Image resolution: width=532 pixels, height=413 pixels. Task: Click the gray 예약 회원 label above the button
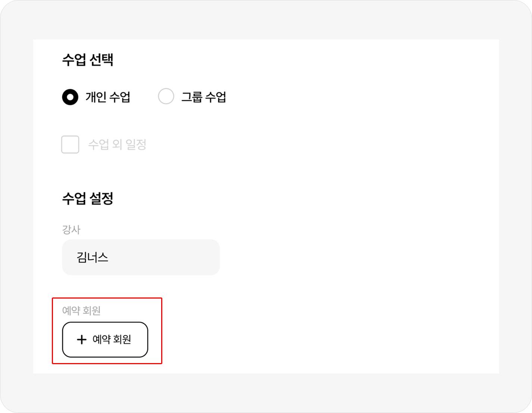[x=81, y=310]
